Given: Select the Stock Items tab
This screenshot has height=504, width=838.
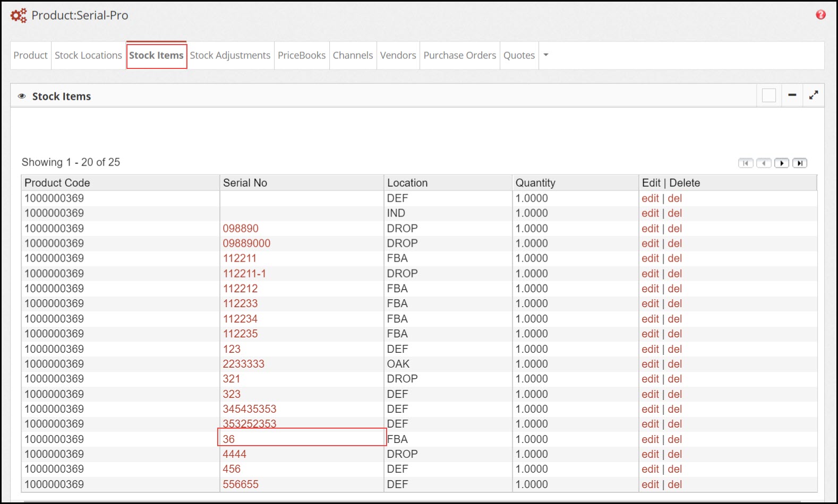Looking at the screenshot, I should 156,55.
